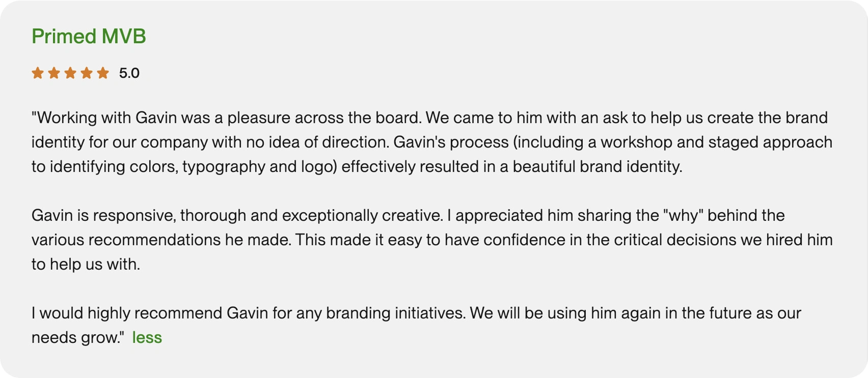Open the Primed MVB review title
Screen dimensions: 868x378
89,37
